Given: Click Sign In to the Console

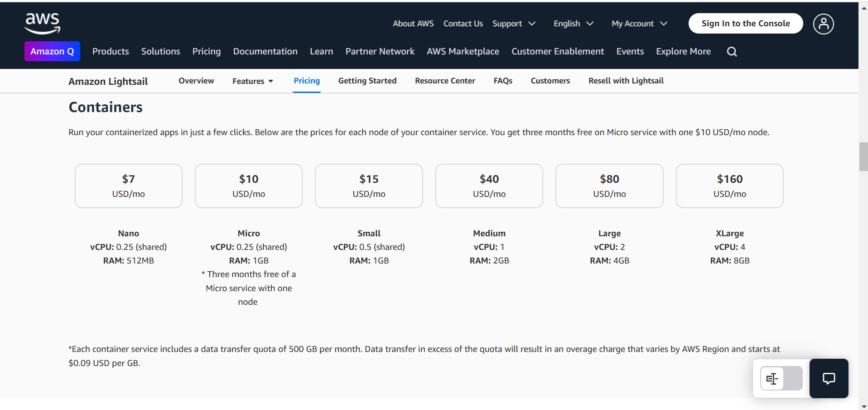Looking at the screenshot, I should 746,24.
